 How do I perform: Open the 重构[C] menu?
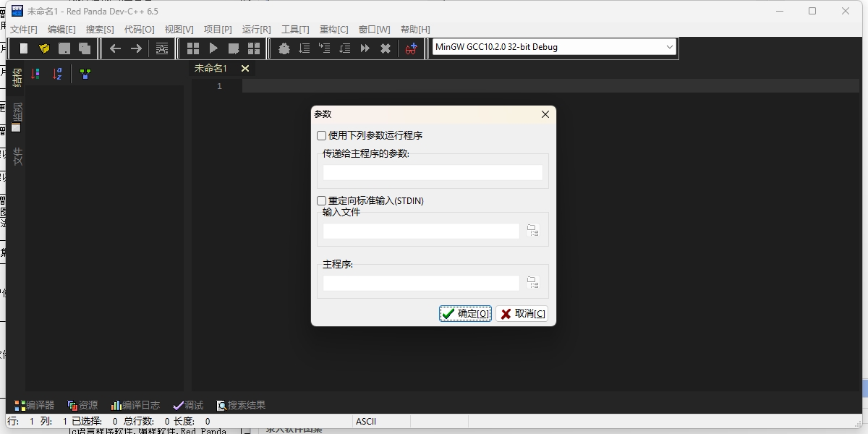click(x=334, y=29)
